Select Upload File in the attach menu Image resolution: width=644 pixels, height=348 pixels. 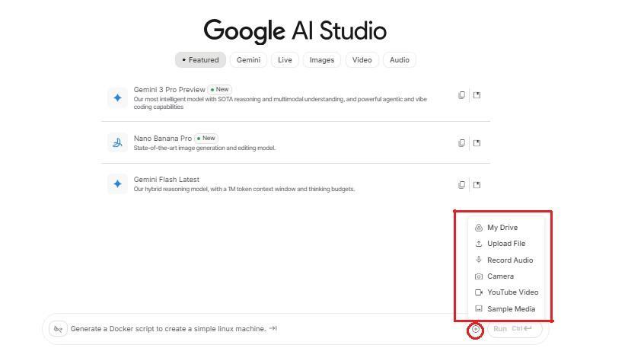pyautogui.click(x=505, y=244)
